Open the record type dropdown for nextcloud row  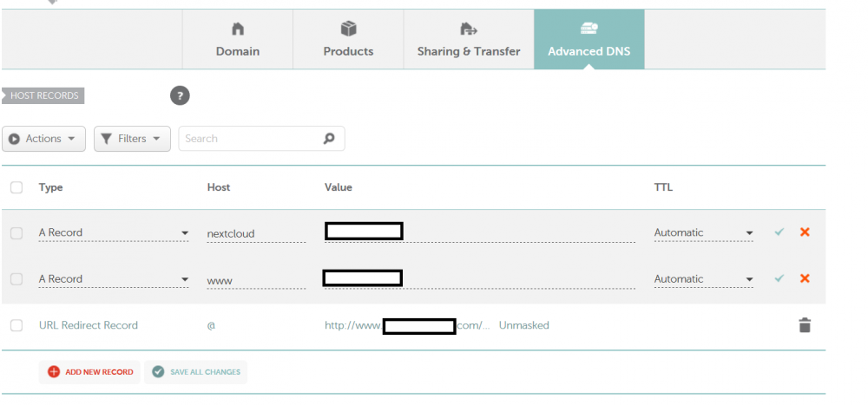[114, 233]
